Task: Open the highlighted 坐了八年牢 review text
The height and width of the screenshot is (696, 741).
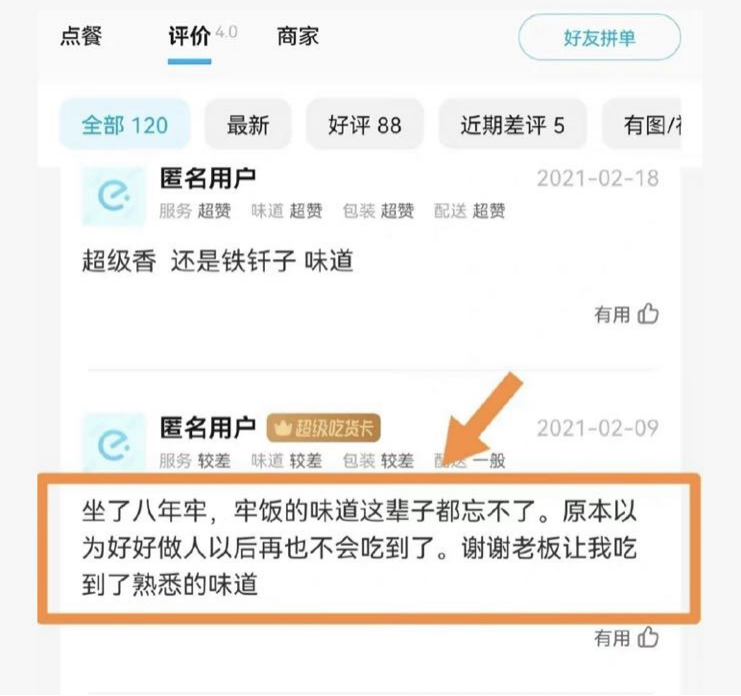Action: (360, 548)
